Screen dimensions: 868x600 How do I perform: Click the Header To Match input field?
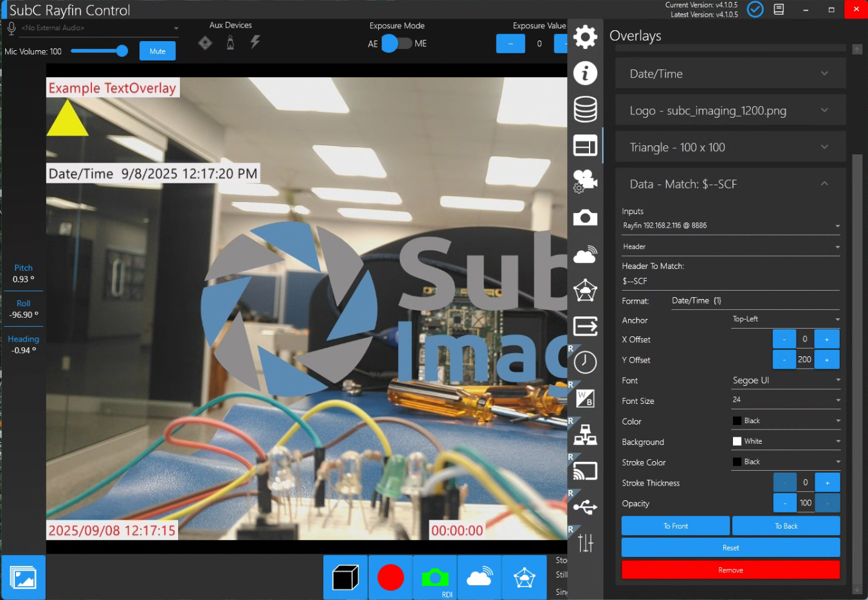730,282
